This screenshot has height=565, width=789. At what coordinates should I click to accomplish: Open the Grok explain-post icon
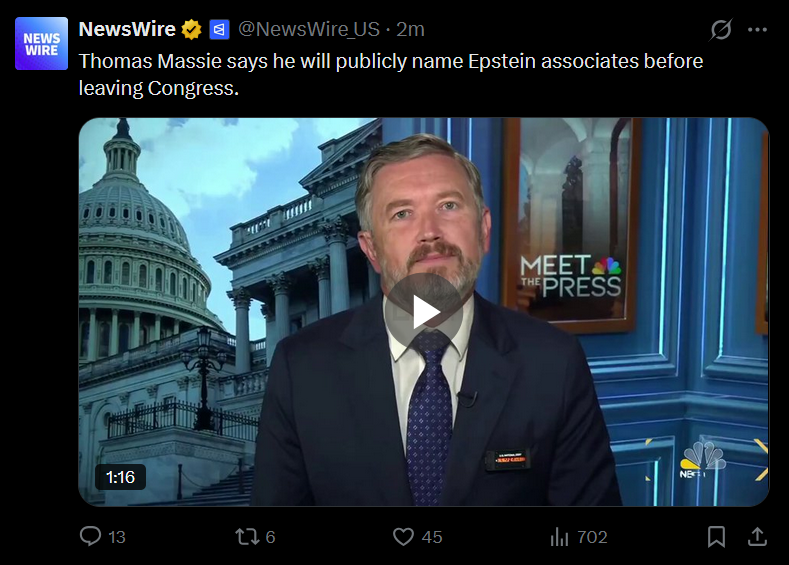point(721,30)
